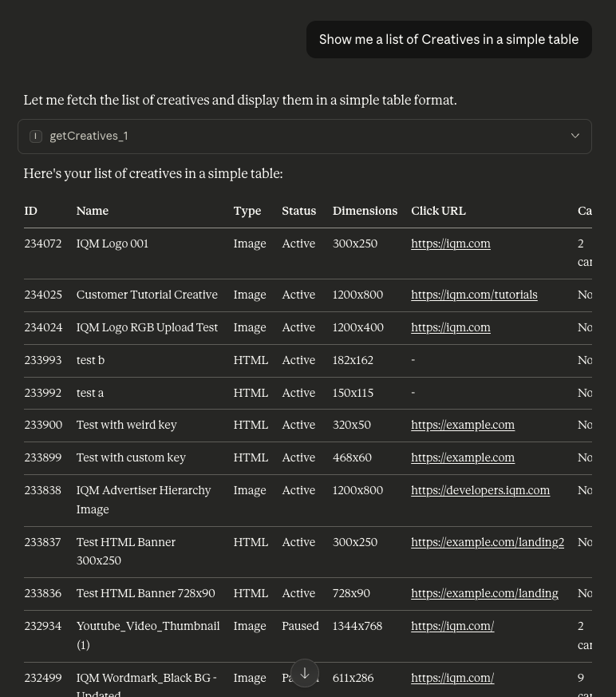Click the name IQM Logo 001

coord(113,244)
